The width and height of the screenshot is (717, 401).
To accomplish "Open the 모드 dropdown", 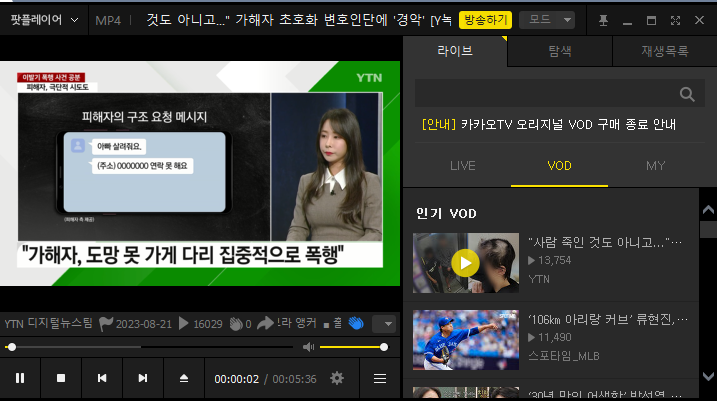I will click(x=547, y=20).
